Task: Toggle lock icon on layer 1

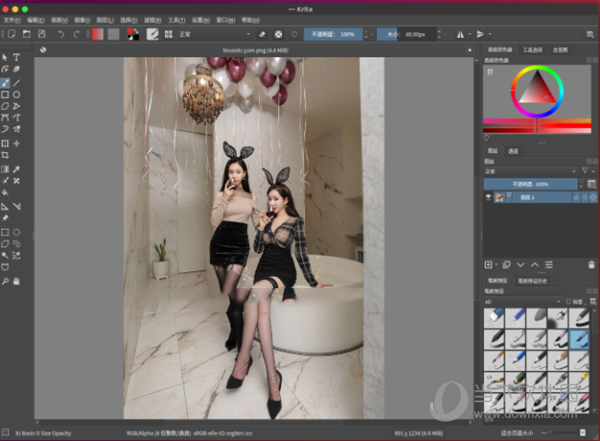Action: tap(575, 197)
